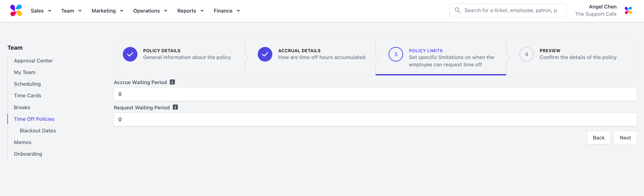The width and height of the screenshot is (644, 196).
Task: Expand the Finance dropdown chevron
Action: click(x=238, y=11)
